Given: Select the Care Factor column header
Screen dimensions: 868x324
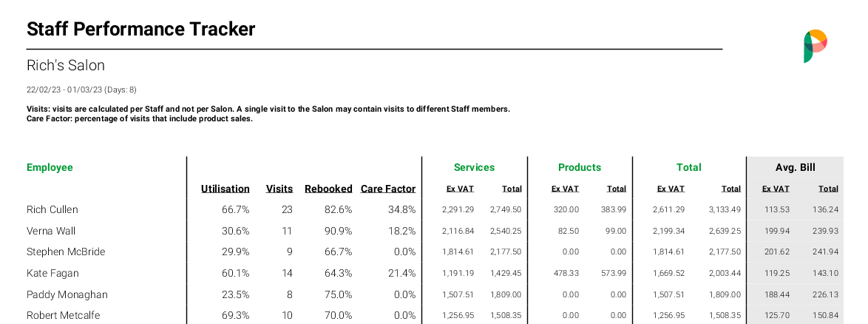Looking at the screenshot, I should [388, 189].
